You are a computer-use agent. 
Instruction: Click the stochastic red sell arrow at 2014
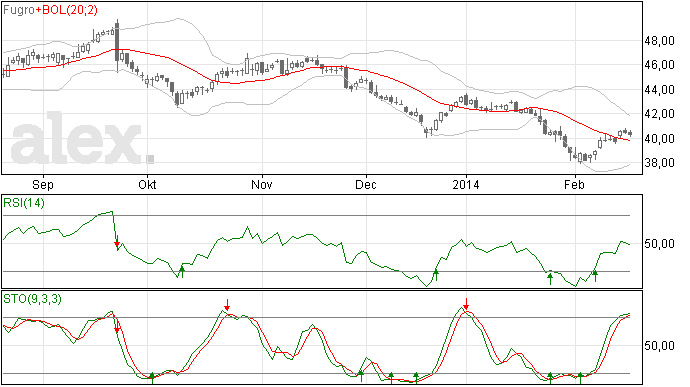pos(466,304)
